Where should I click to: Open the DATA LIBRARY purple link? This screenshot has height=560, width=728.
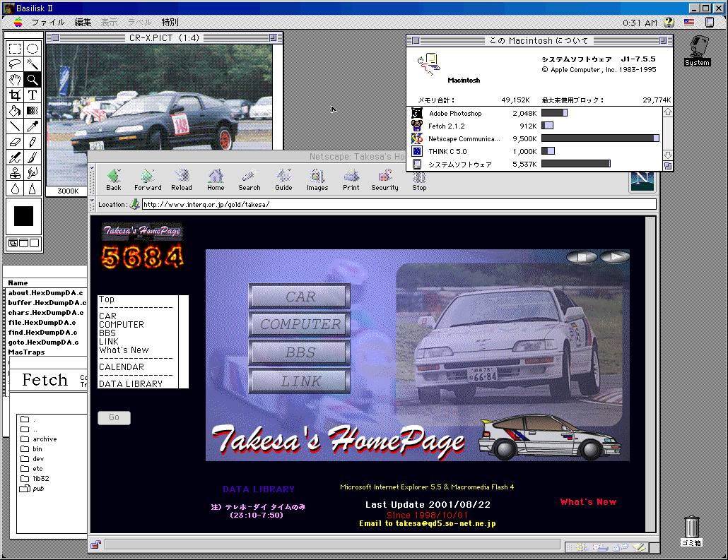[x=259, y=489]
